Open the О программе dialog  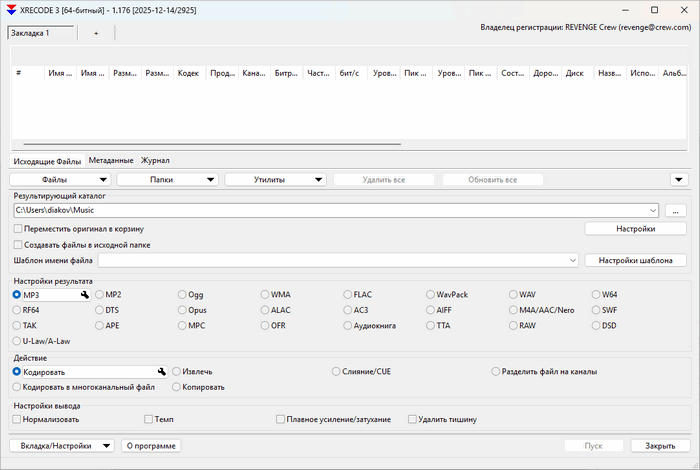[151, 446]
